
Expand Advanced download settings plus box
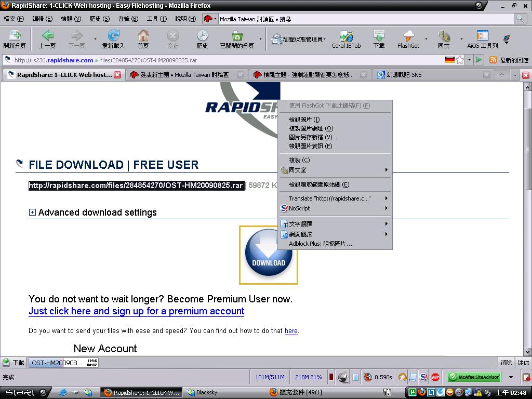point(32,212)
